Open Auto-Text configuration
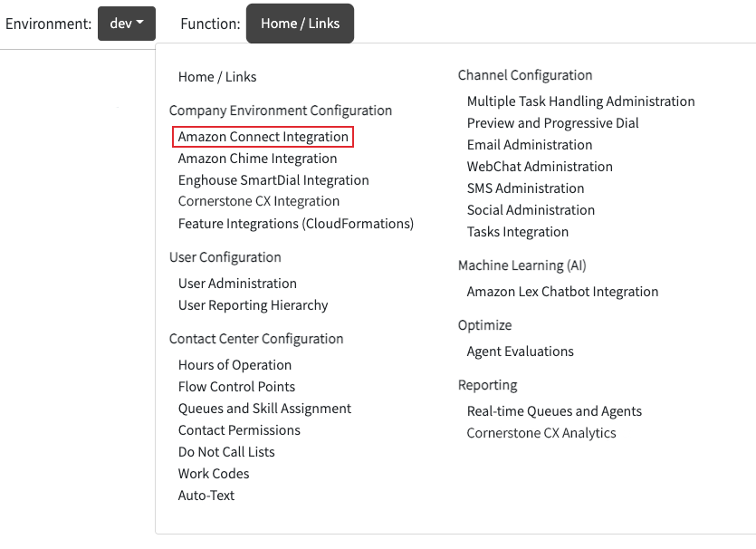Screen dimensions: 756x549 pos(206,496)
